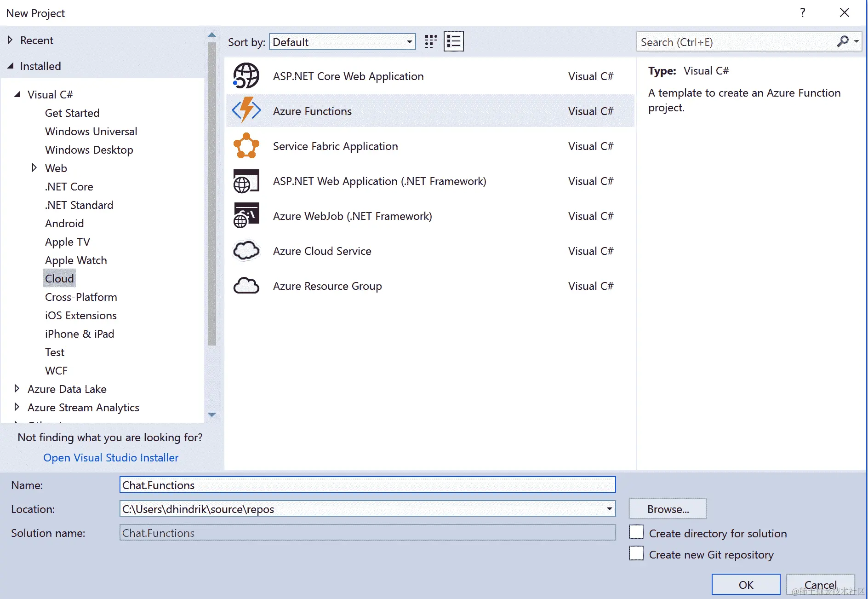The image size is (868, 599).
Task: Expand the Azure Stream Analytics node
Action: [17, 407]
